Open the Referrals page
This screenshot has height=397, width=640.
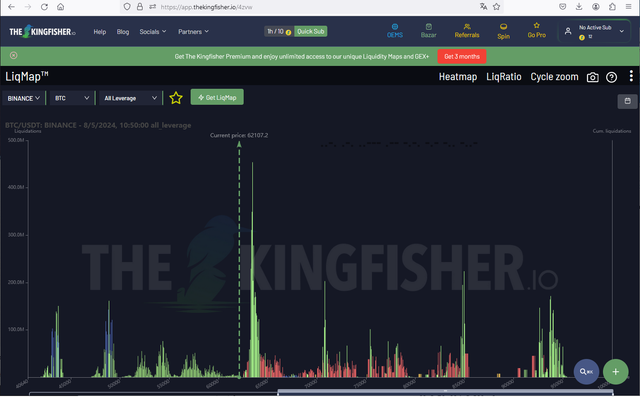(467, 31)
